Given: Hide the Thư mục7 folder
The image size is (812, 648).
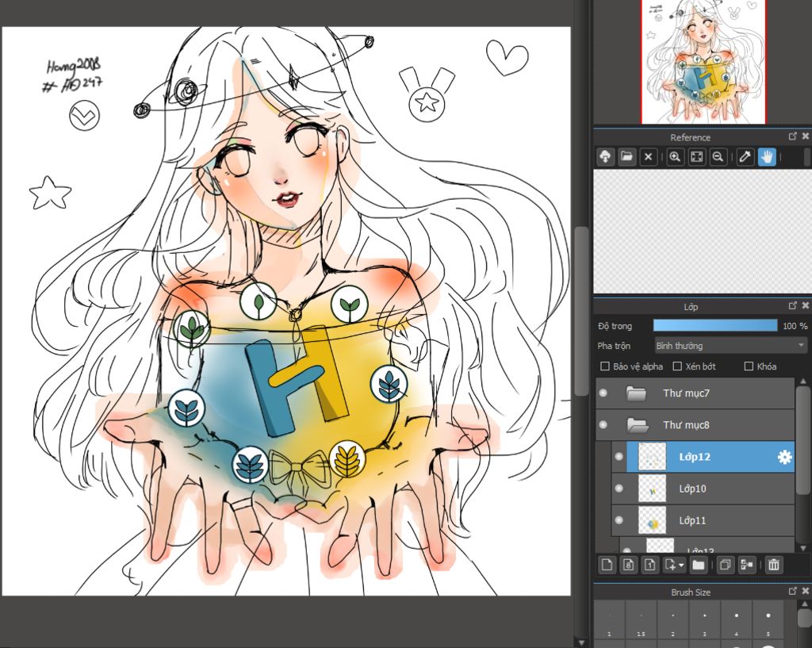Looking at the screenshot, I should click(603, 393).
